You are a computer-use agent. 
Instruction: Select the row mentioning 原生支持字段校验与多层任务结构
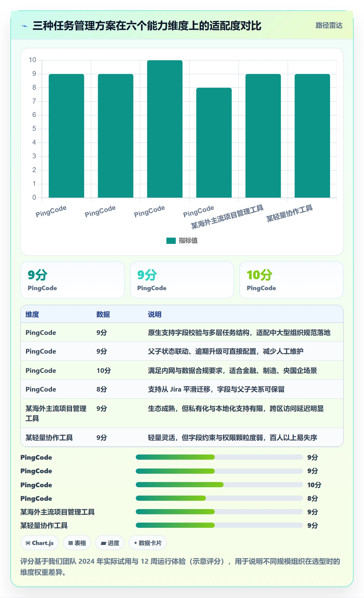point(182,333)
